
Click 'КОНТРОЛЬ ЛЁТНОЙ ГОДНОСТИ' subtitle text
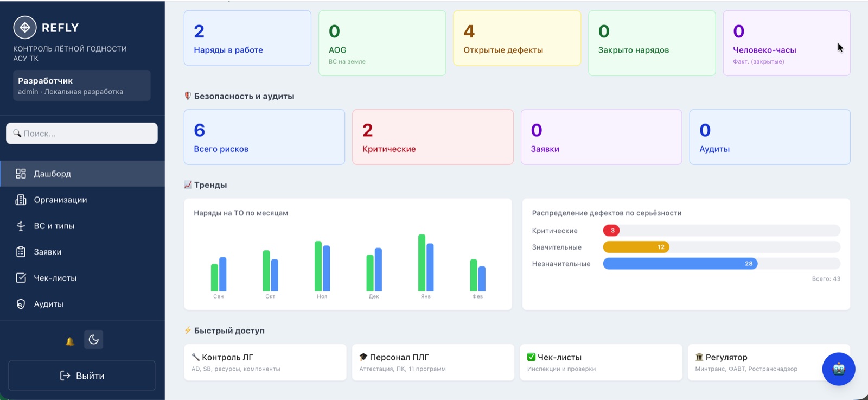[x=70, y=49]
